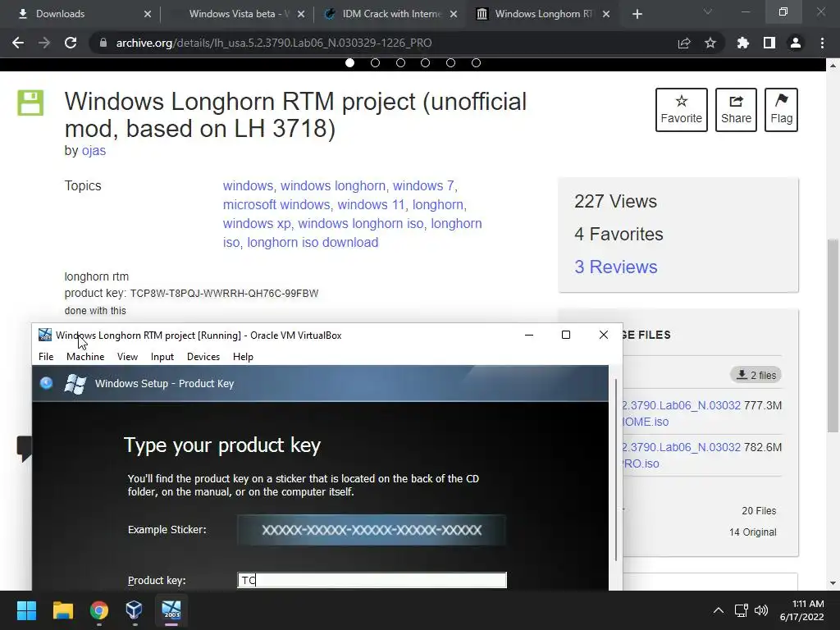Image resolution: width=840 pixels, height=630 pixels.
Task: Open uploader ojas profile link
Action: (94, 151)
